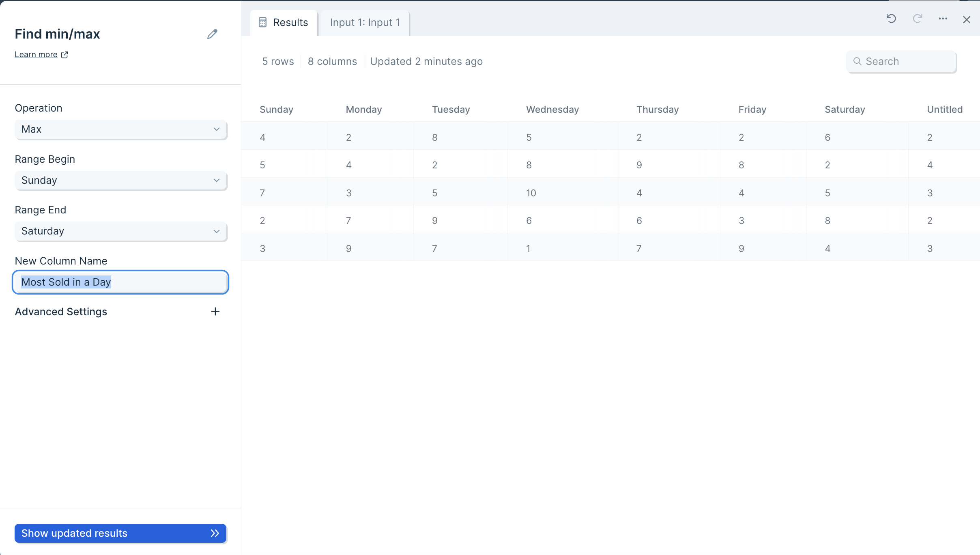Viewport: 980px width, 555px height.
Task: Click the Thursday column header
Action: [x=658, y=110]
